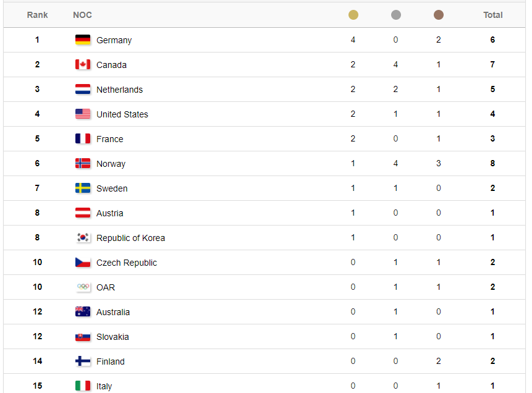
Task: Open the France country link
Action: 109,139
